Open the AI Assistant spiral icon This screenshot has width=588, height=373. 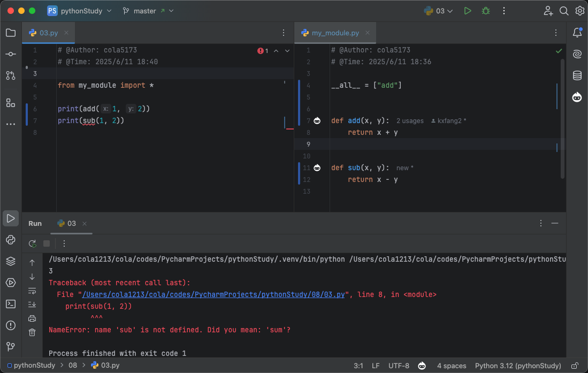coord(577,54)
